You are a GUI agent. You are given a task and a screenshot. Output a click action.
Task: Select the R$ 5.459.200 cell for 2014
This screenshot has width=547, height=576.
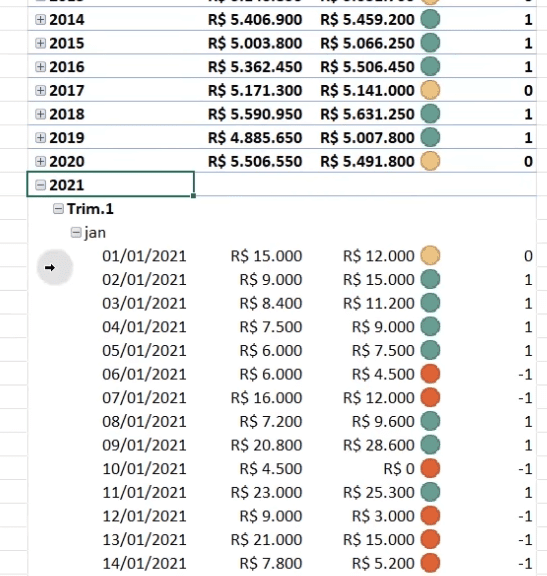point(367,19)
